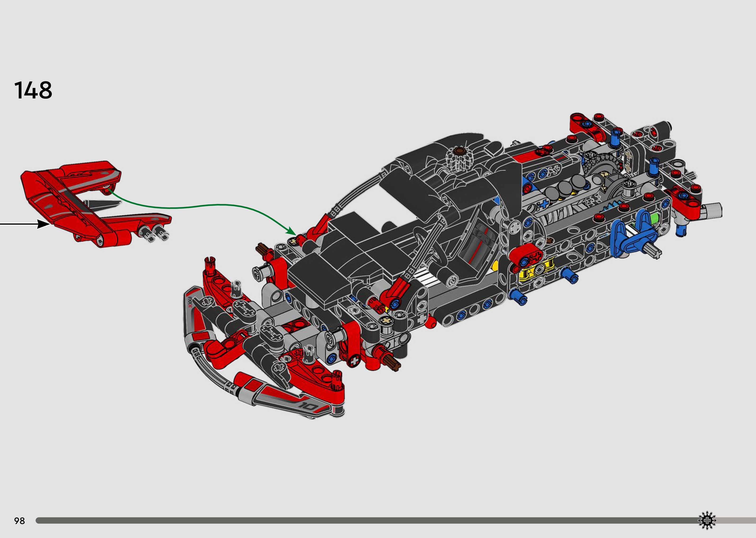
Task: Click the red pin with white cross
Action: [x=355, y=362]
